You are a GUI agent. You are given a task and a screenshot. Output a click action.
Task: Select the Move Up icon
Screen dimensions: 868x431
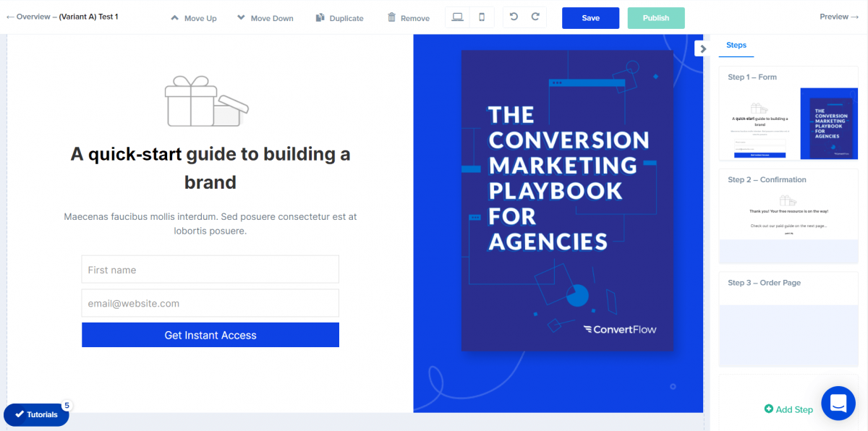[174, 17]
